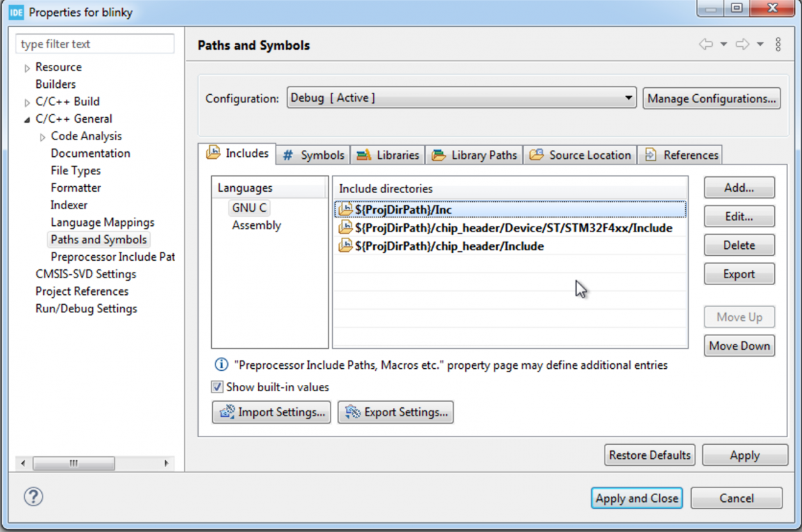Open Run/Debug Settings page
The image size is (802, 532).
pos(86,309)
